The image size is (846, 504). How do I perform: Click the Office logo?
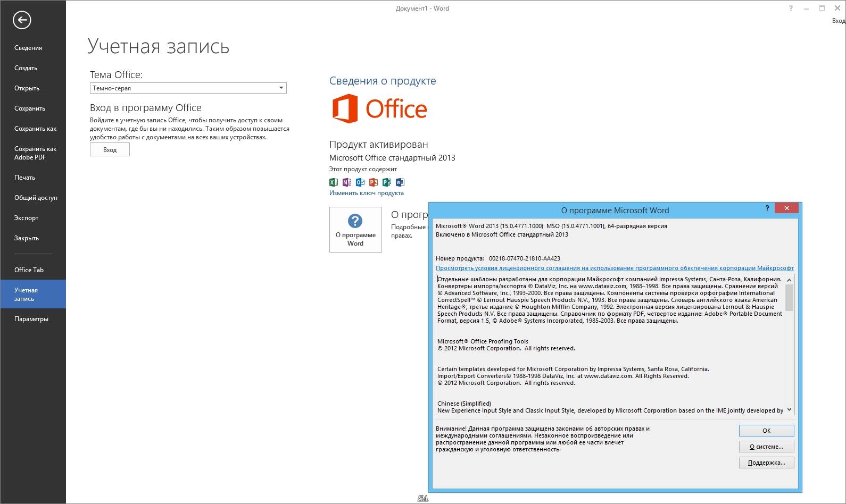379,109
